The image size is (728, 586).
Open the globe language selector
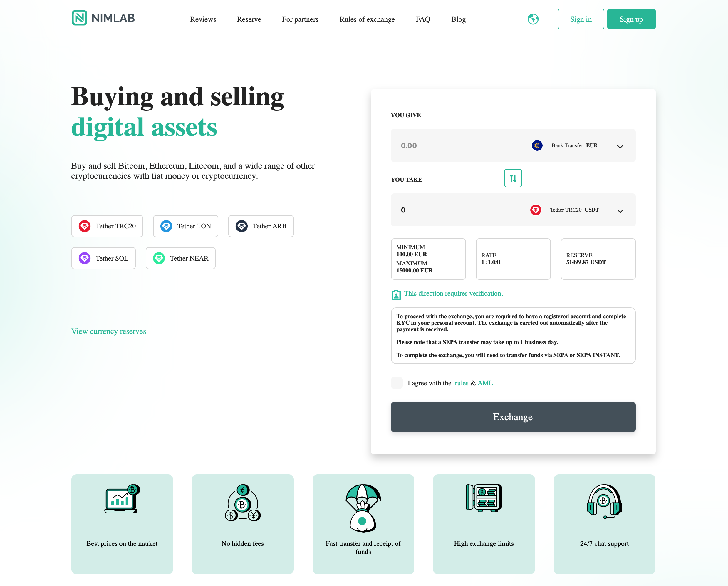tap(533, 19)
